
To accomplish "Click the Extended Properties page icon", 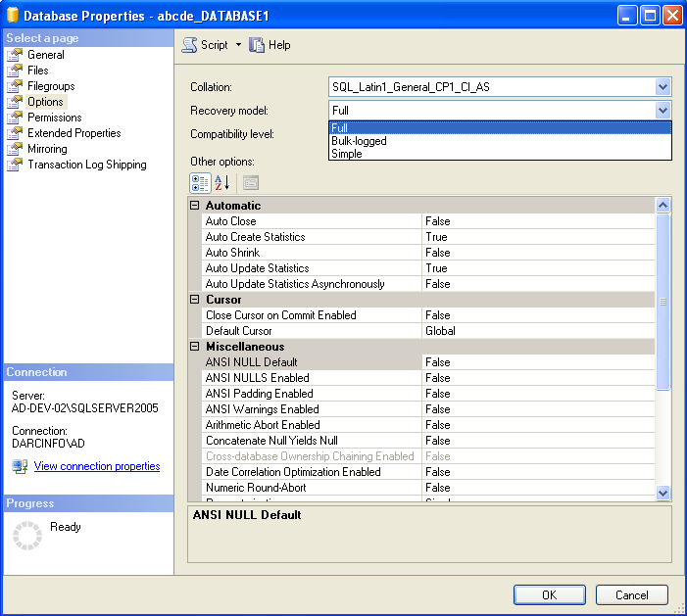I will point(15,133).
